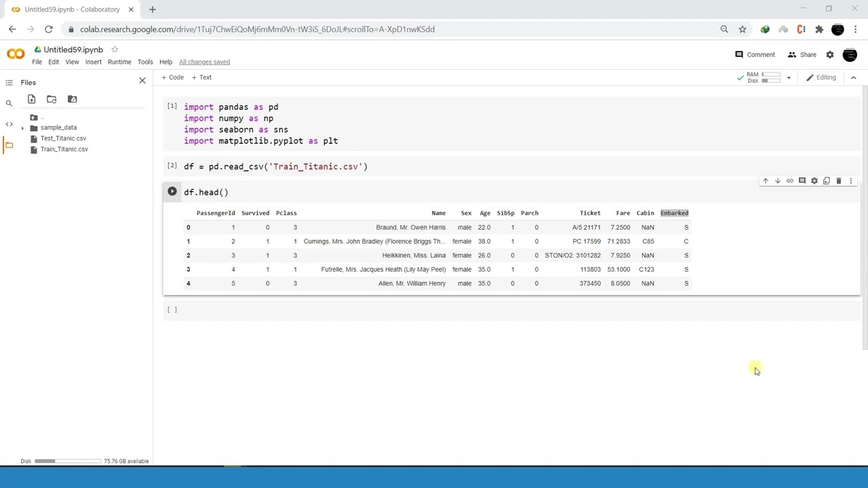Run the df.head() cell
The height and width of the screenshot is (488, 868).
[172, 192]
